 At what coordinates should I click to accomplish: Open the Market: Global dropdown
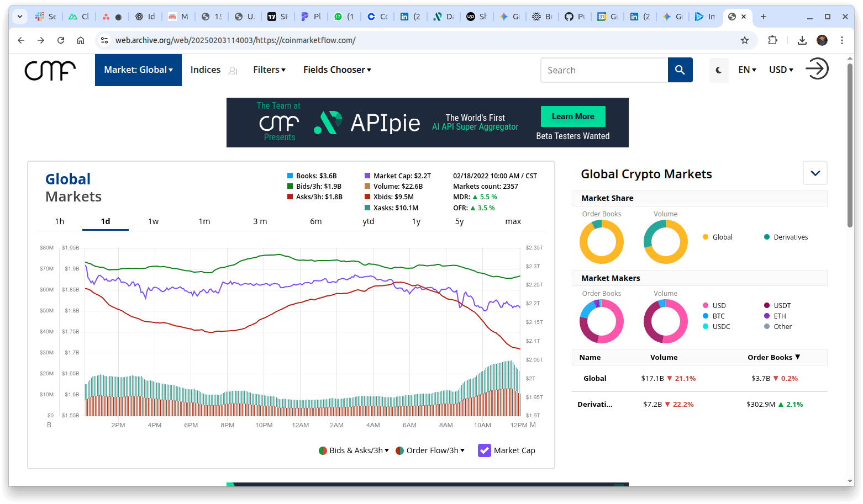(138, 70)
